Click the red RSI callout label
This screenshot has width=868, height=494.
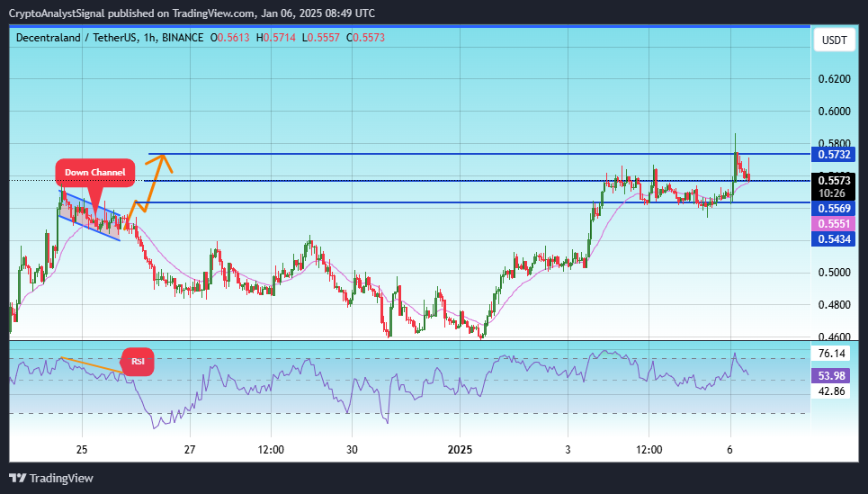coord(138,361)
